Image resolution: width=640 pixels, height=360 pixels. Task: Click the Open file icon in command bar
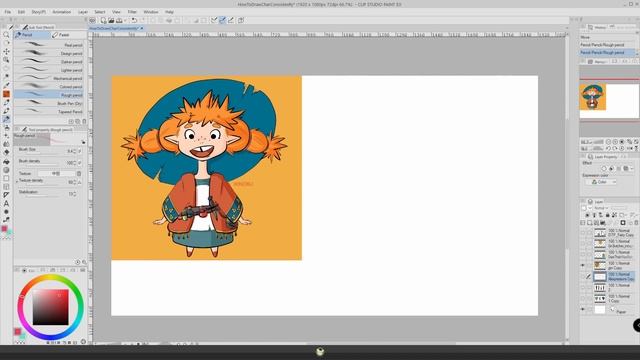[111, 20]
